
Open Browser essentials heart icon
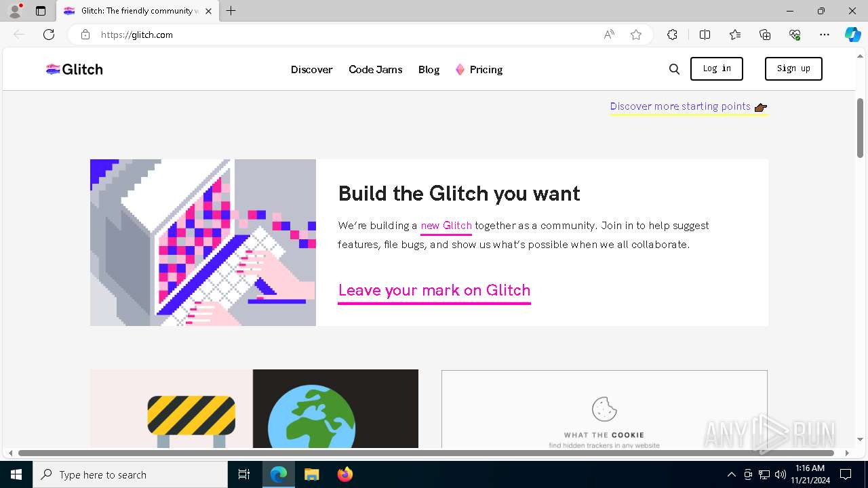[x=795, y=35]
